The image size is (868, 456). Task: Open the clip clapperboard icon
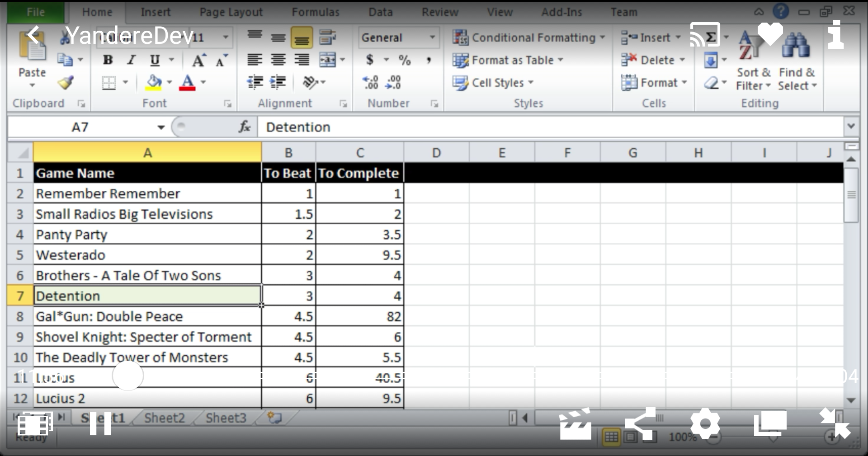point(575,423)
